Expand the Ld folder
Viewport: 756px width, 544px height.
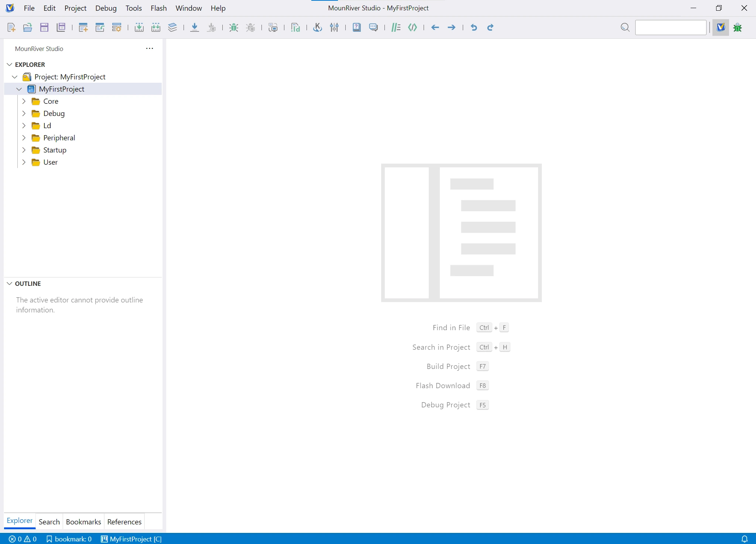(24, 126)
